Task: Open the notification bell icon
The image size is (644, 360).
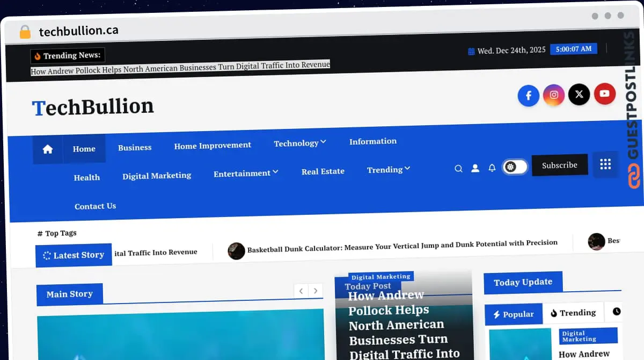Action: [492, 168]
